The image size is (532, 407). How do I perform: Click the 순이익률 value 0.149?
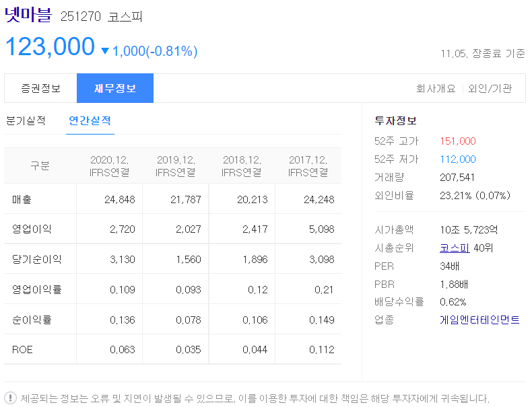point(322,320)
